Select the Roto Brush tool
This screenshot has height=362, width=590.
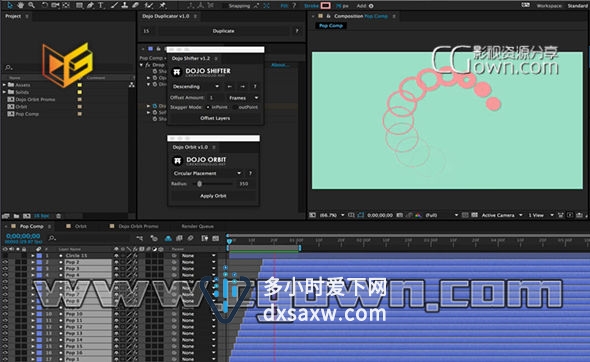pyautogui.click(x=149, y=5)
